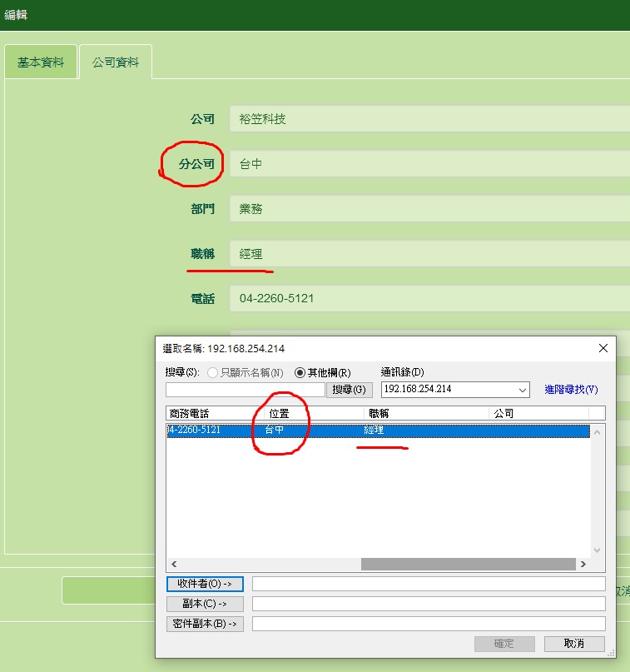Expand the 通訊錄 address book dropdown
This screenshot has width=630, height=672.
[x=523, y=390]
